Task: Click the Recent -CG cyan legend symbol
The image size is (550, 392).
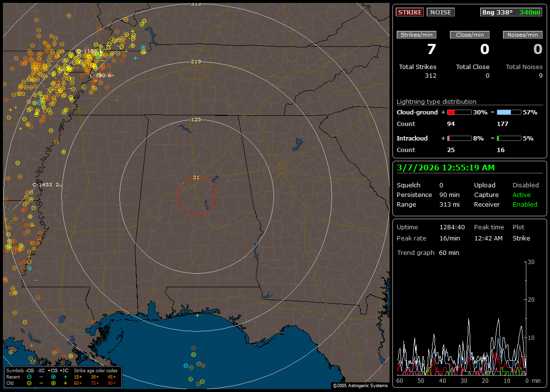Action: pos(29,377)
